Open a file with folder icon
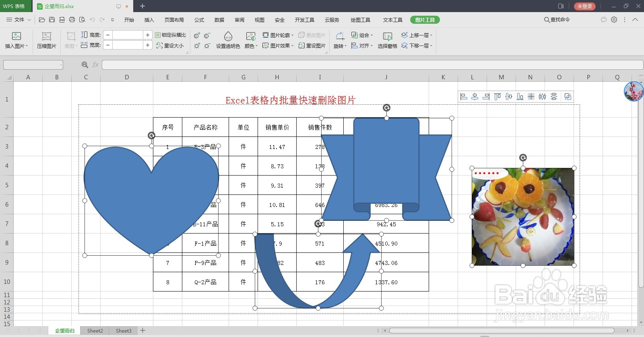The width and height of the screenshot is (644, 337). coord(42,20)
